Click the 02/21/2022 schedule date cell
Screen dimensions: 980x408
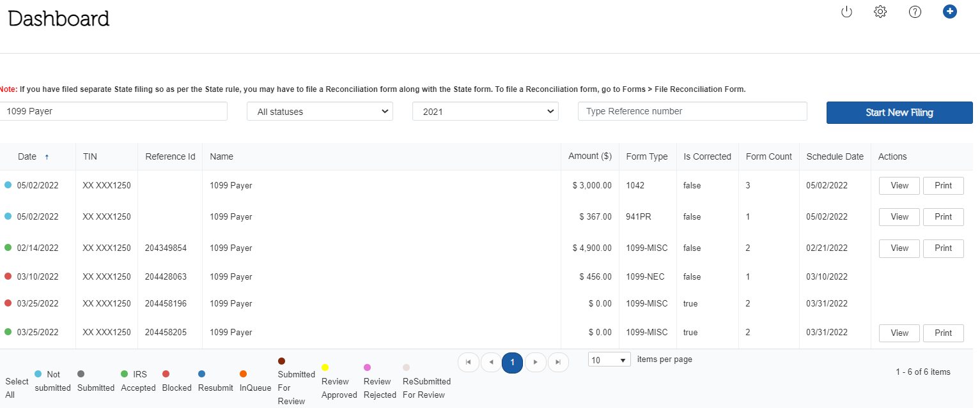tap(827, 248)
